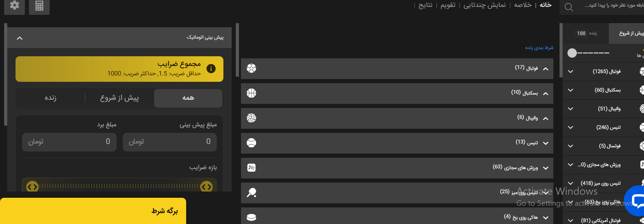Click the شرط بندی زنده link
This screenshot has height=224, width=644.
click(x=539, y=48)
